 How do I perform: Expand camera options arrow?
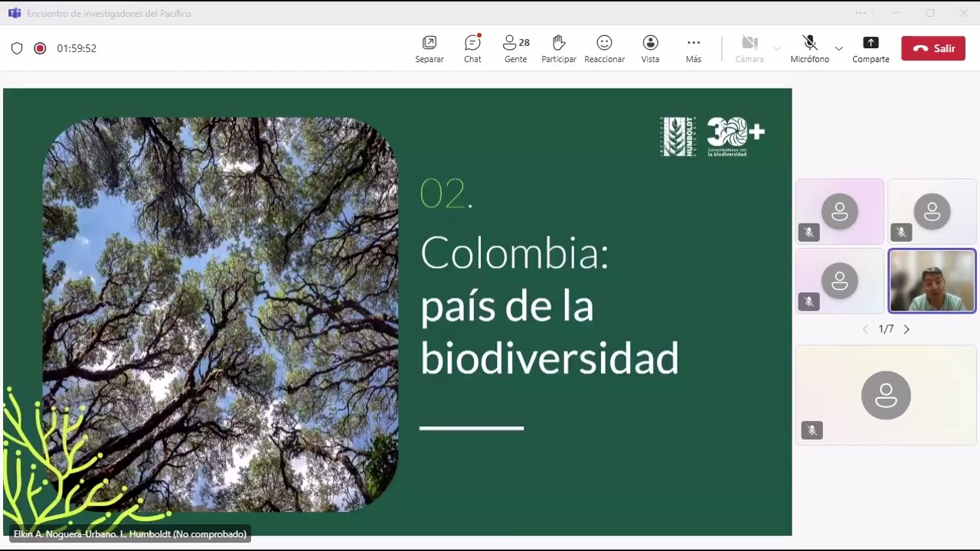pos(777,48)
